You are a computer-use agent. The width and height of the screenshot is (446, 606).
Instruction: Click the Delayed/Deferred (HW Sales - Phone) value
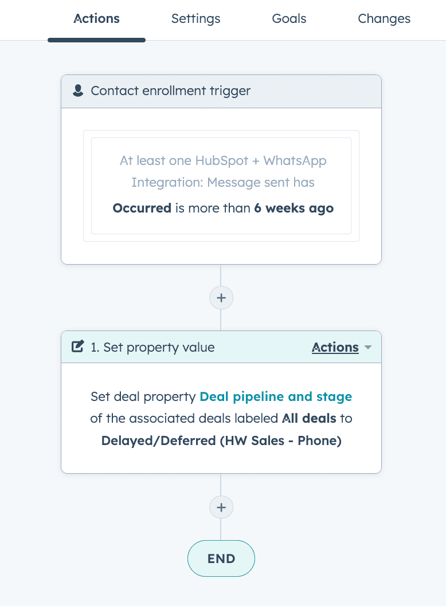point(221,441)
